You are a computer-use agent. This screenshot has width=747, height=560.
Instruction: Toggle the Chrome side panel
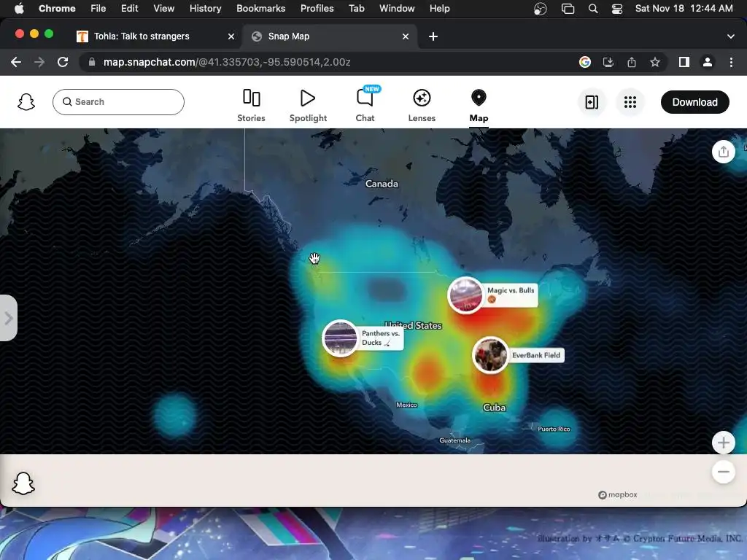click(684, 62)
